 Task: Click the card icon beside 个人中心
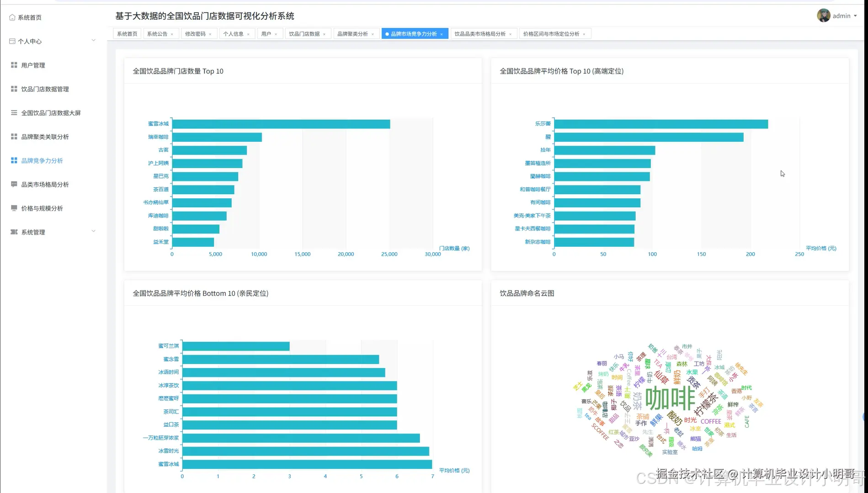pyautogui.click(x=12, y=41)
